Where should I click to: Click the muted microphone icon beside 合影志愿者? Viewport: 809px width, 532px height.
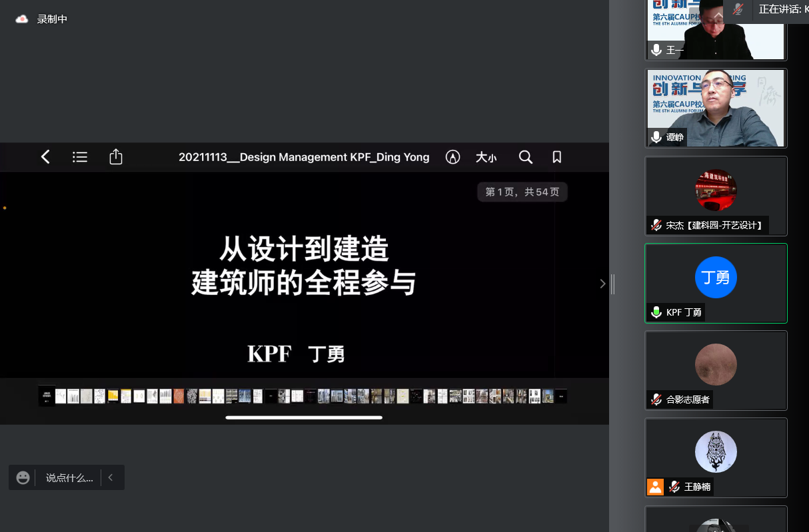tap(656, 399)
